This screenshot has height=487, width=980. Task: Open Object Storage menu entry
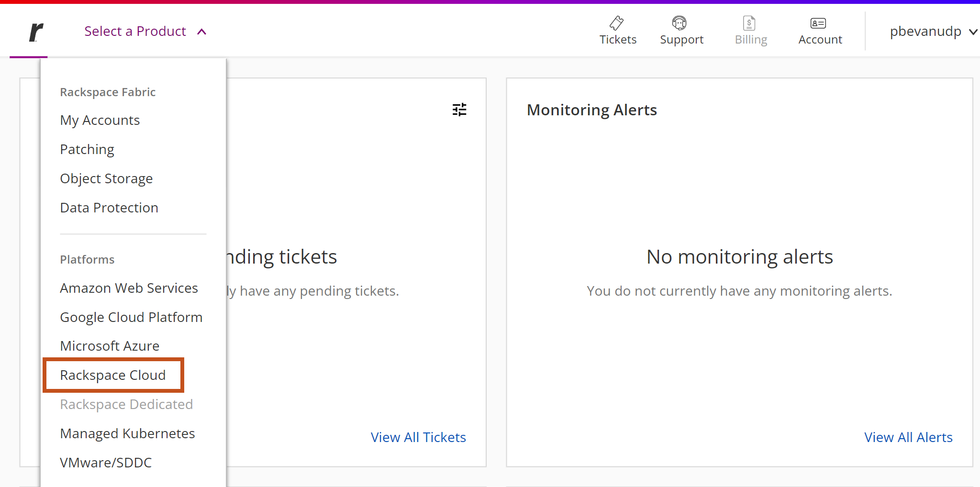point(106,178)
